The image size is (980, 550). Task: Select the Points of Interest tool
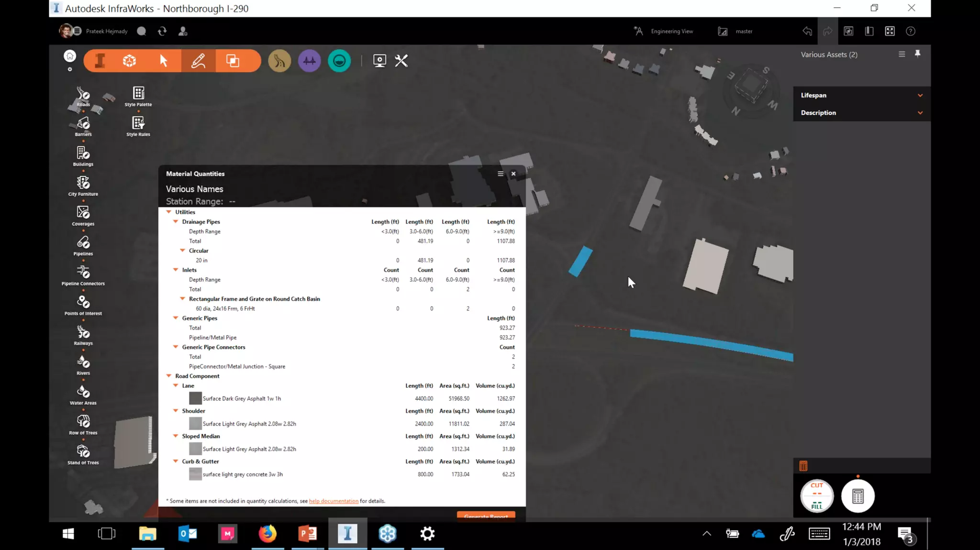click(x=83, y=306)
